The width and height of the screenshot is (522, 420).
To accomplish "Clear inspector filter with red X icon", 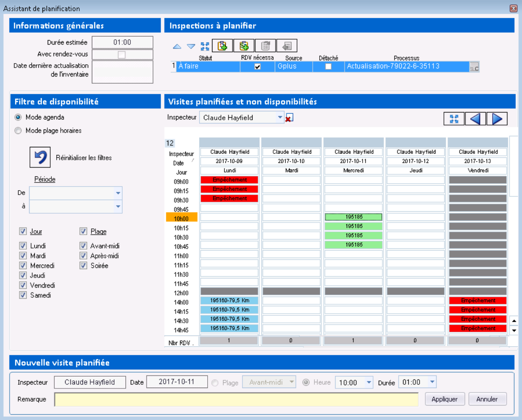I will click(289, 118).
